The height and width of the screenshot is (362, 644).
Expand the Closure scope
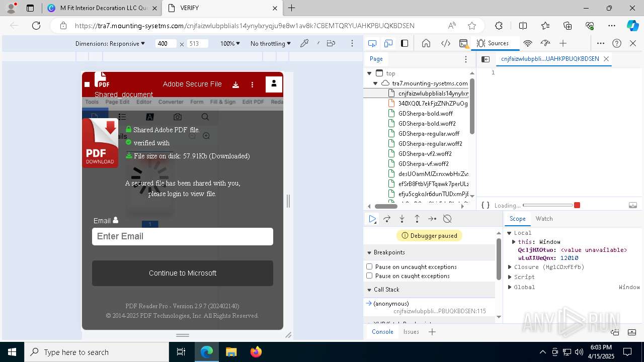[509, 267]
